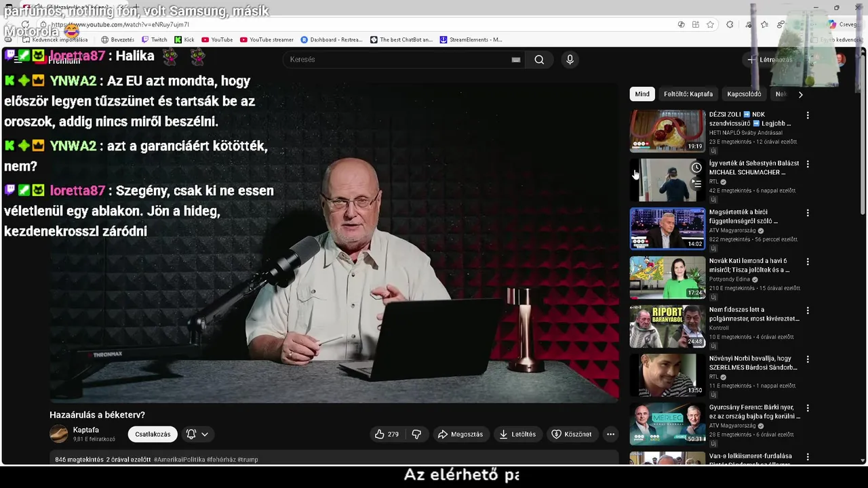The image size is (868, 488).
Task: Click Köszönet thanks button
Action: click(572, 434)
